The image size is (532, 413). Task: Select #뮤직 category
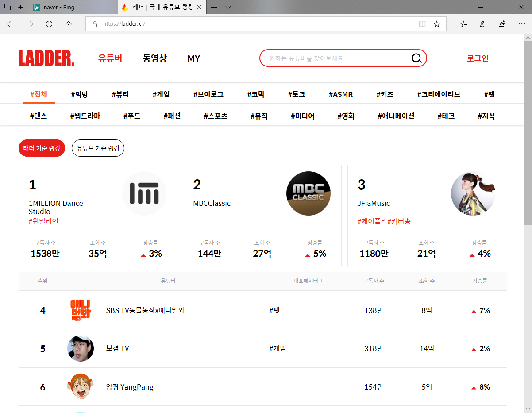tap(259, 116)
